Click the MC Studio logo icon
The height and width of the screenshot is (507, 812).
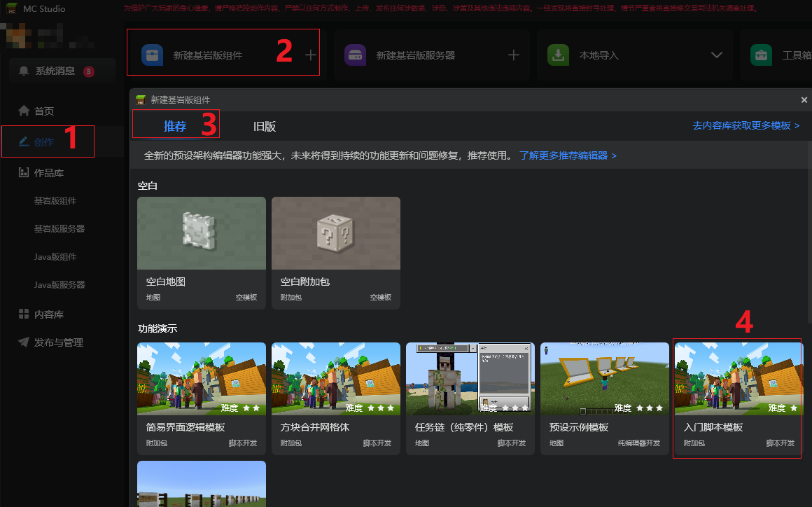pyautogui.click(x=11, y=8)
